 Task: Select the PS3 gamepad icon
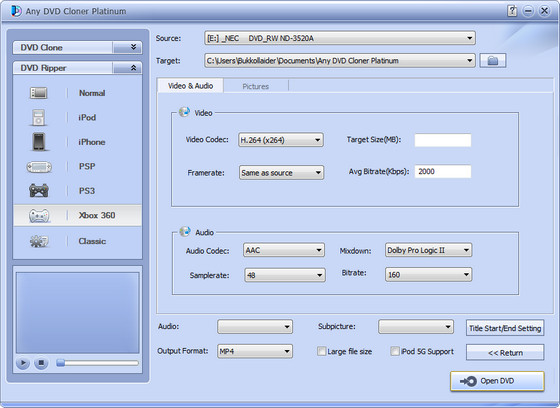click(x=39, y=190)
